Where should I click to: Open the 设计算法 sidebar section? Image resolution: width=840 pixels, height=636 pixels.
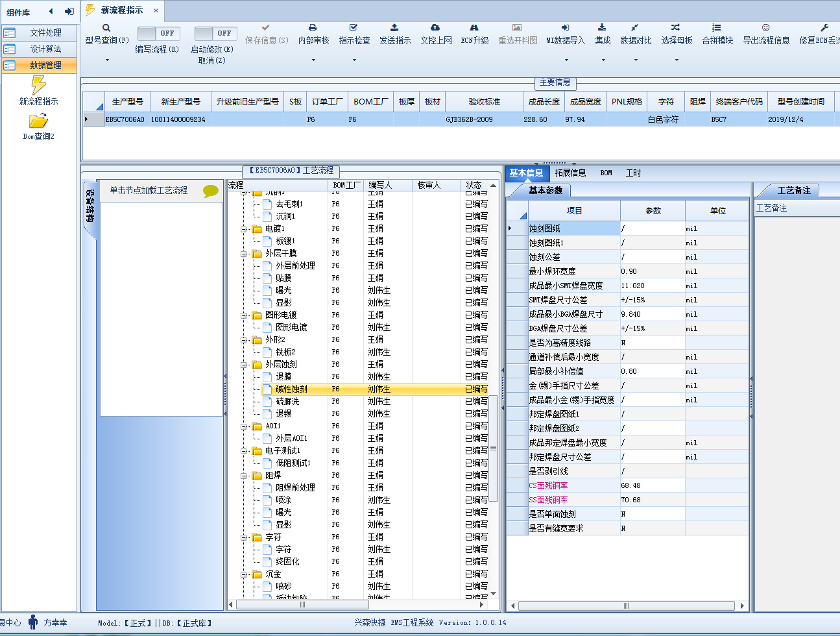[39, 49]
